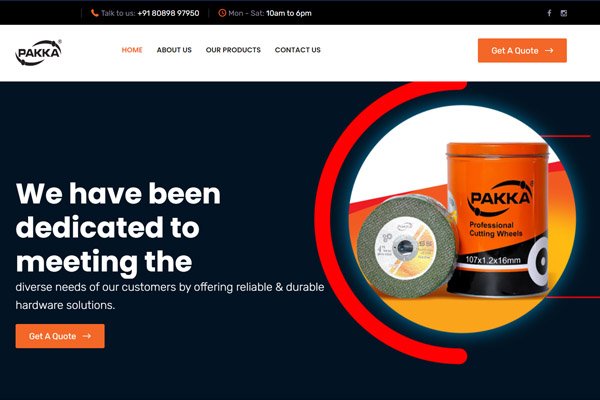Click the PAKKA logo in the header
The width and height of the screenshot is (600, 400).
(x=38, y=52)
